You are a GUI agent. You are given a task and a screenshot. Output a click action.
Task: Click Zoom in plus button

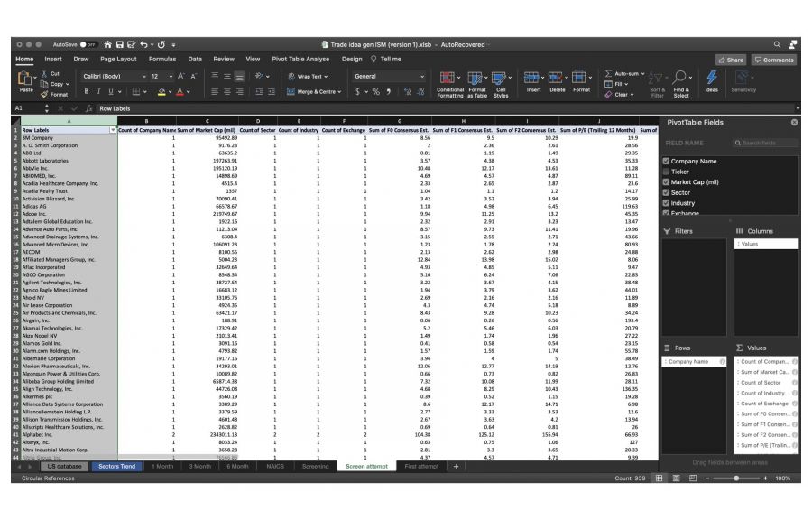coord(765,478)
